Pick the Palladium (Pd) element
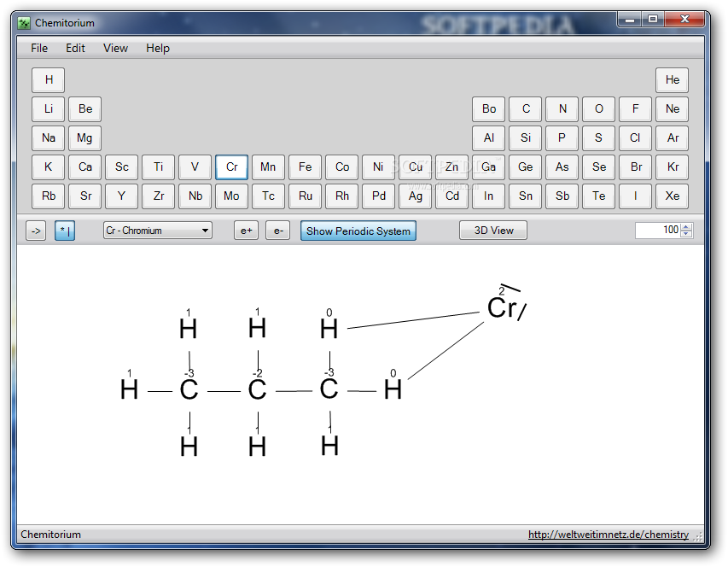728x567 pixels. click(x=378, y=196)
